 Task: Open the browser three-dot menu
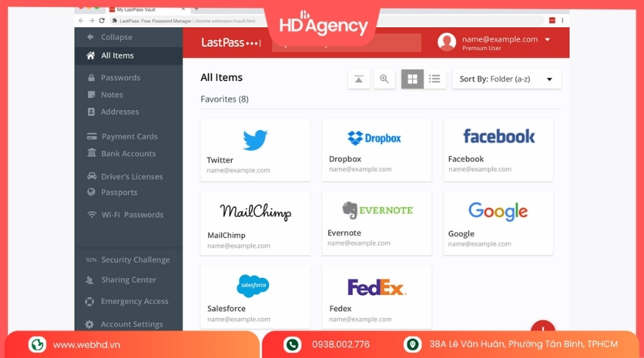click(562, 21)
